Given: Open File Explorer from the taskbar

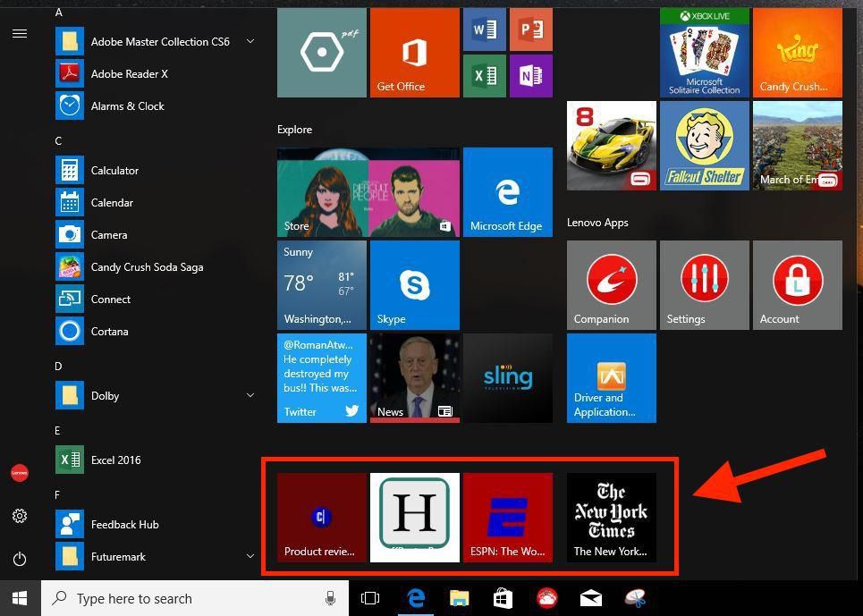Looking at the screenshot, I should coord(459,598).
